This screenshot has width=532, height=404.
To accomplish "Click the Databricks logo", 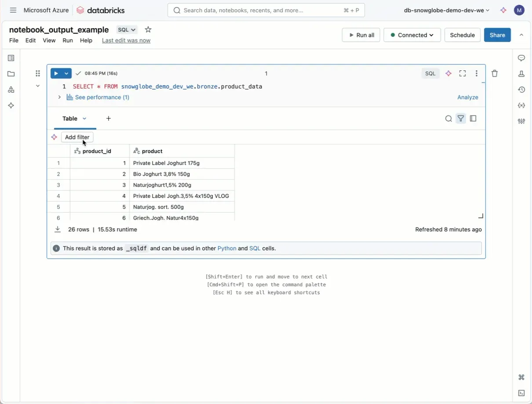I will point(101,10).
